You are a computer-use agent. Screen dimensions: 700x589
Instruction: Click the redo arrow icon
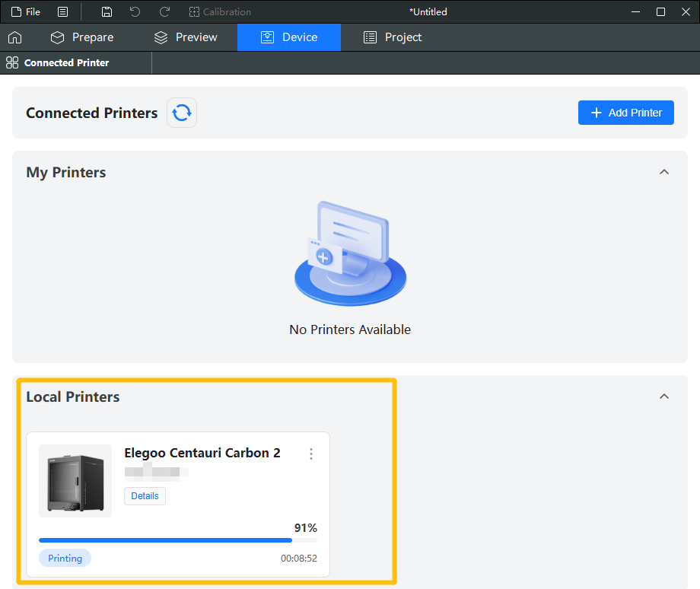164,11
